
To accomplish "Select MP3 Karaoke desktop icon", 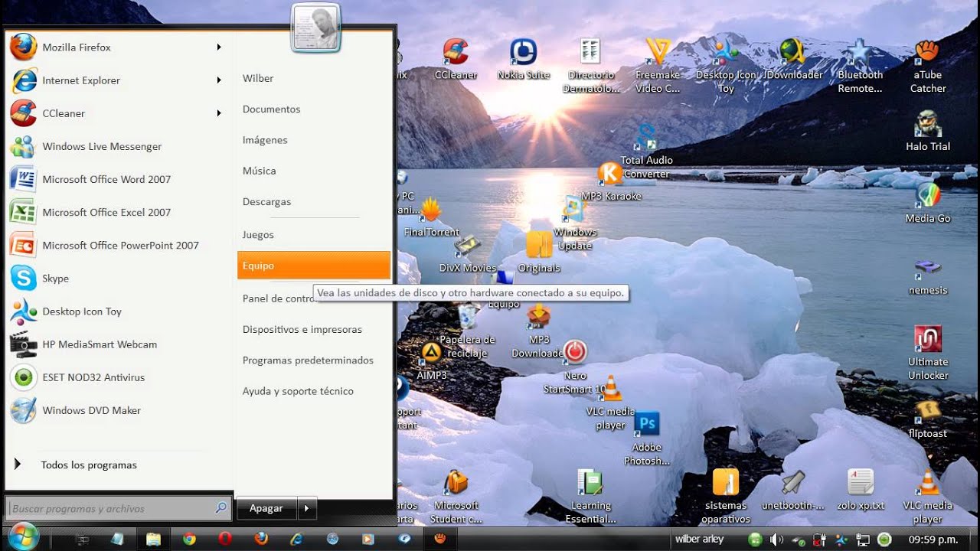I will [610, 181].
